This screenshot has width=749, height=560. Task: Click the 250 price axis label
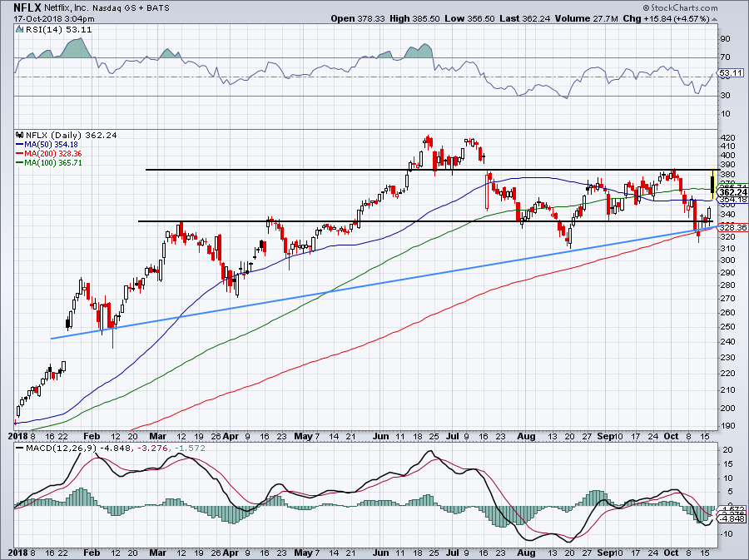click(728, 326)
